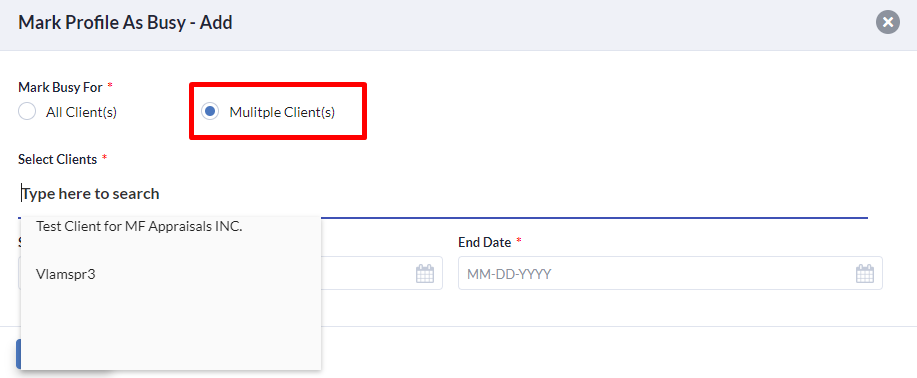This screenshot has height=378, width=917.
Task: Click the red asterisk beside End Date
Action: [x=518, y=241]
